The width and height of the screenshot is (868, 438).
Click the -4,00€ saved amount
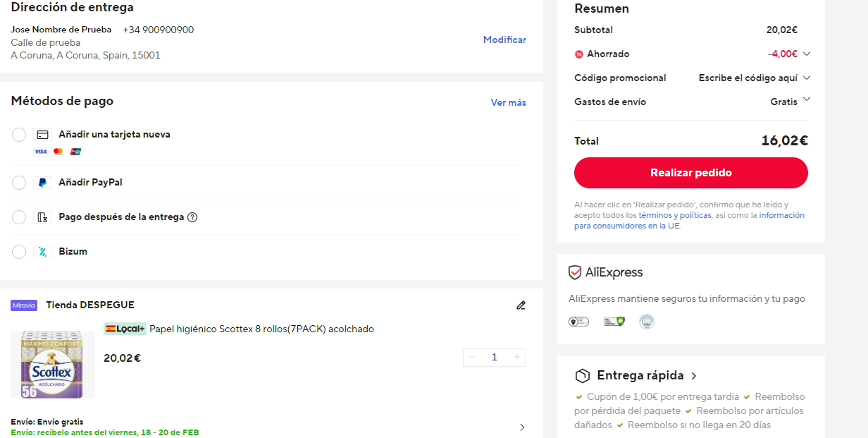[x=783, y=54]
